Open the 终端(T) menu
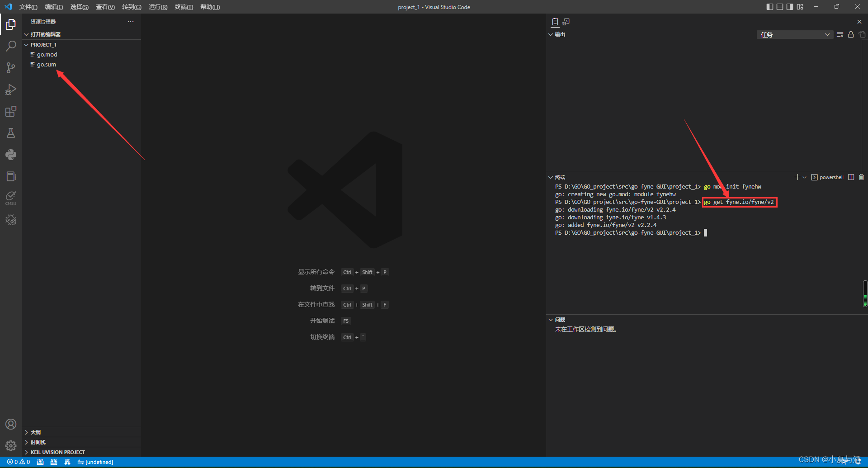The image size is (868, 468). click(x=184, y=7)
